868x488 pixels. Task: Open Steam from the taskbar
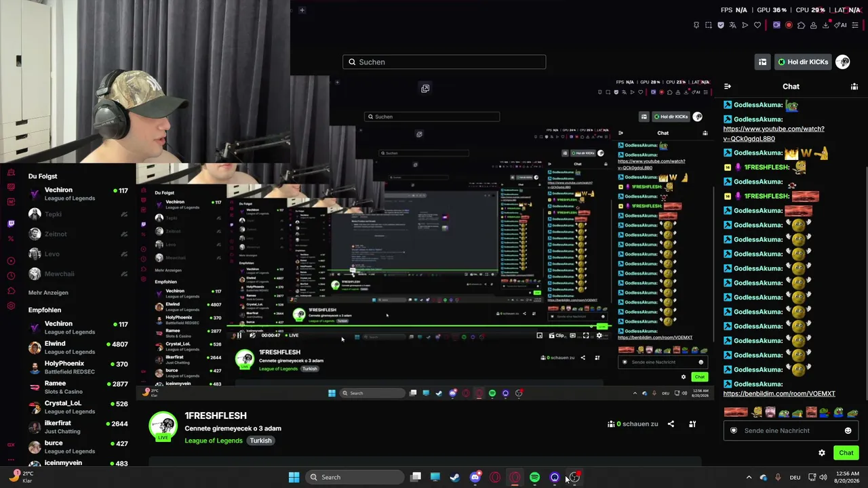tap(455, 477)
